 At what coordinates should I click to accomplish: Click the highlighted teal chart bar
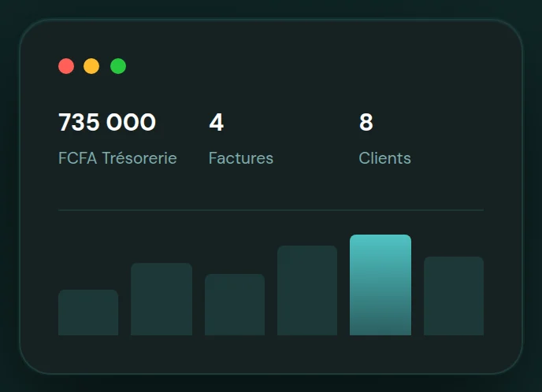pos(381,285)
